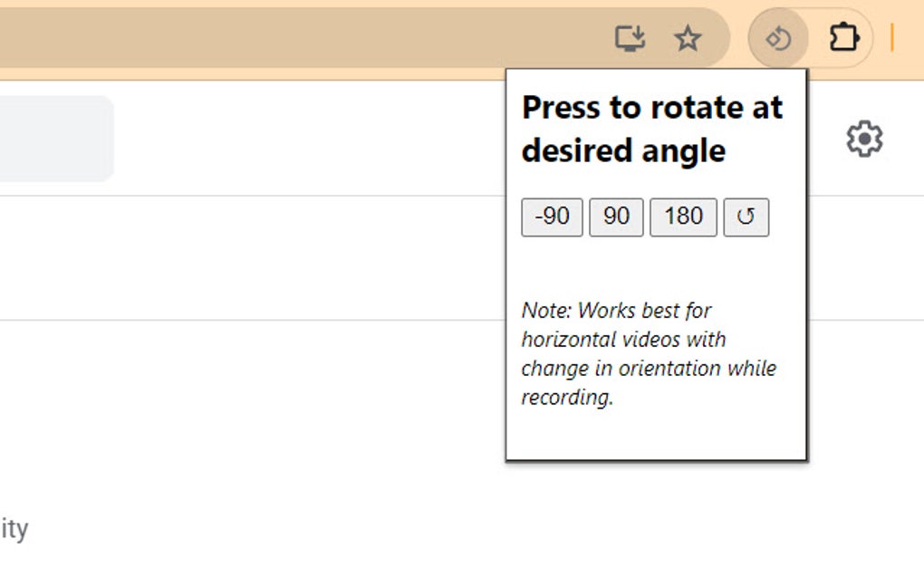This screenshot has height=578, width=924.
Task: Click the circular arrow button in the popup
Action: [746, 217]
